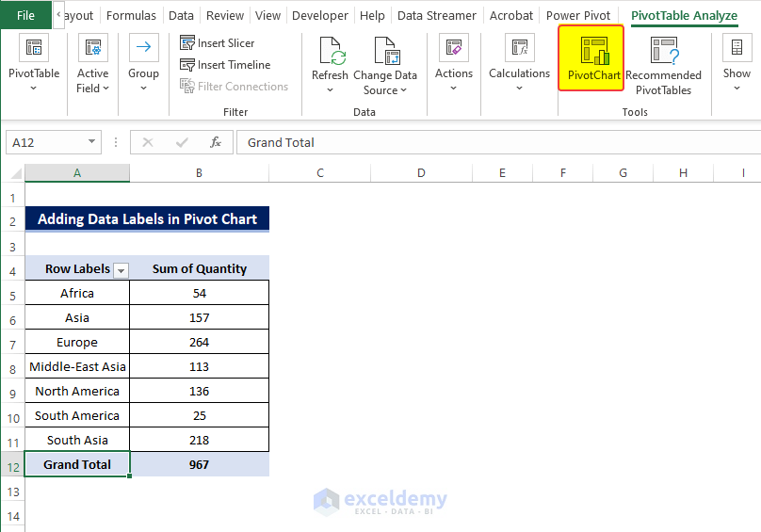Switch to the View tab
This screenshot has height=532, width=761.
(267, 15)
